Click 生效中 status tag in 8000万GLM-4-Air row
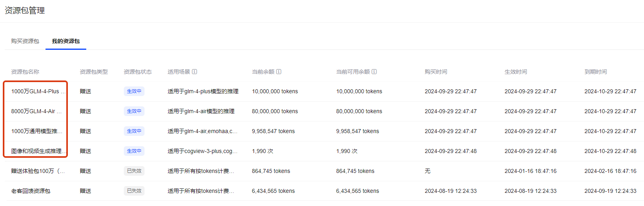Viewport: 644px width, 206px height. pos(134,111)
